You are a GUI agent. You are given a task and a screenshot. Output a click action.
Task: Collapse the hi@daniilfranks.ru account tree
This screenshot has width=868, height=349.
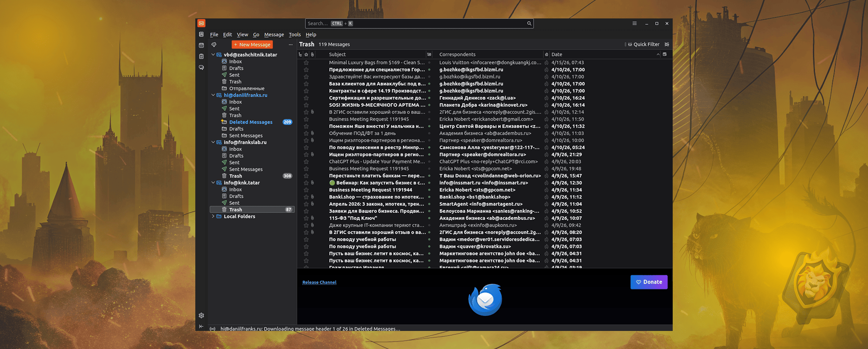pos(213,95)
